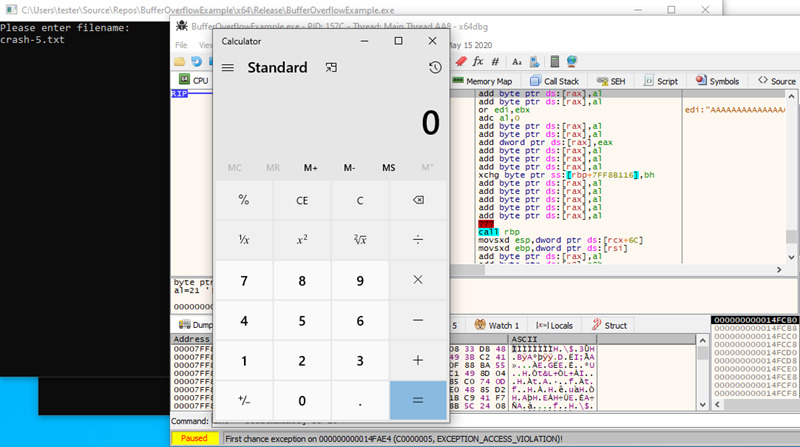Click stack pane horizontal scrollbar left arrow
The image size is (800, 447).
coord(717,404)
